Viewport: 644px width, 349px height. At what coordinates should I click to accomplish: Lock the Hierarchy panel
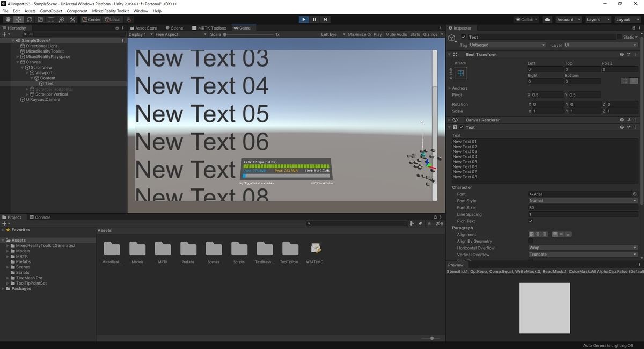118,28
